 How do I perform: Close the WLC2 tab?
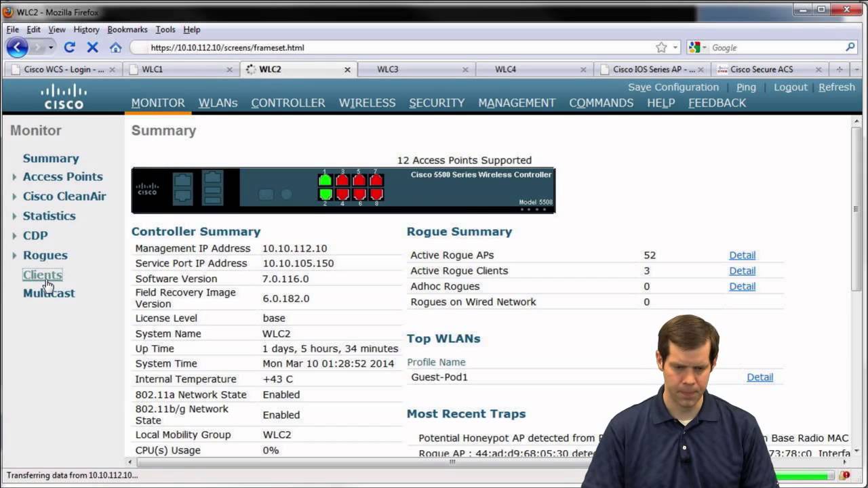pyautogui.click(x=347, y=69)
